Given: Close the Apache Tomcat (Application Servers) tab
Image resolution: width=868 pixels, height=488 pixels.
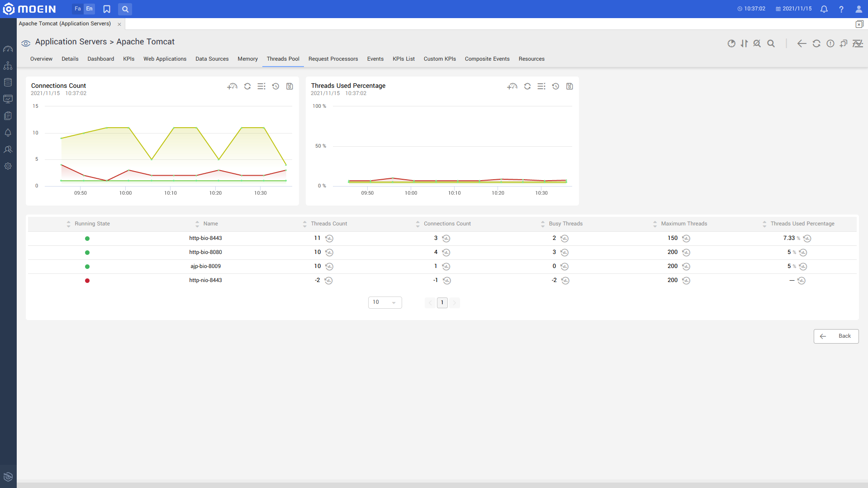Looking at the screenshot, I should click(x=119, y=24).
